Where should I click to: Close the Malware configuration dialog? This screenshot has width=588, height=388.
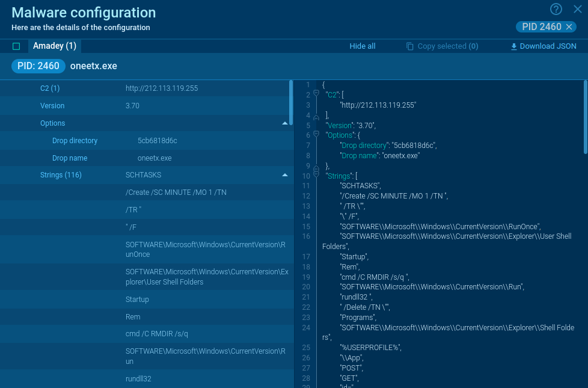[577, 9]
